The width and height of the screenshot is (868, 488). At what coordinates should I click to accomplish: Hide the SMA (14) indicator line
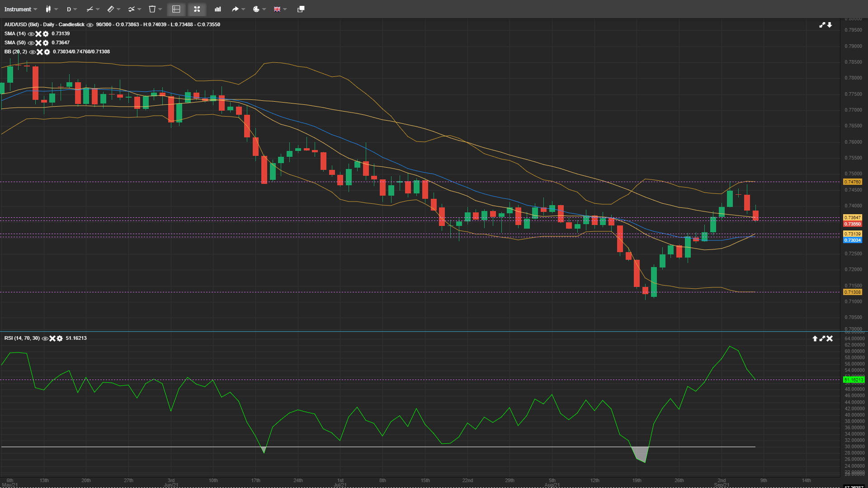[x=31, y=34]
